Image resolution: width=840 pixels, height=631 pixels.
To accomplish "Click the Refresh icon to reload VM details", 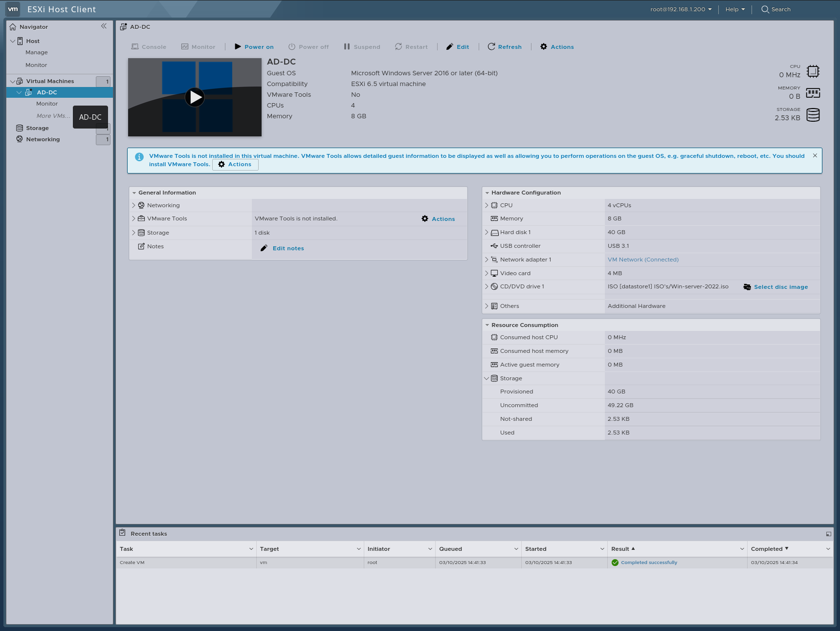I will tap(491, 46).
